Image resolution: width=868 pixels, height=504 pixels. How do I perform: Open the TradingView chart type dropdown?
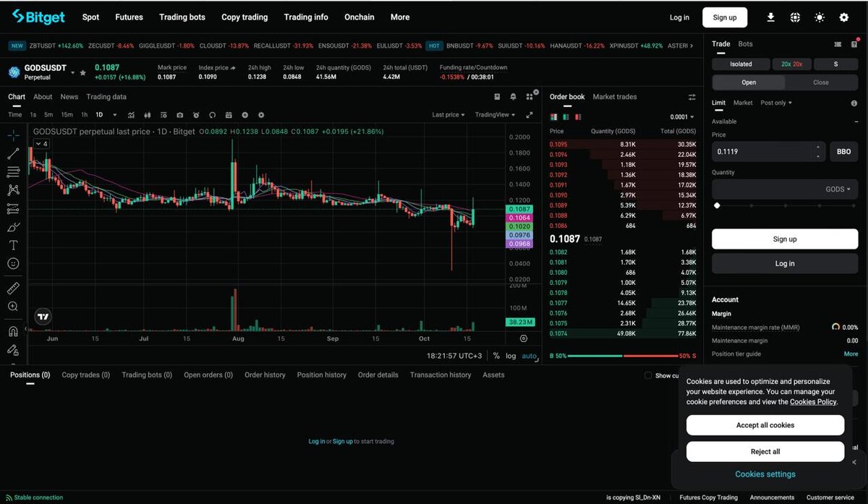[495, 115]
